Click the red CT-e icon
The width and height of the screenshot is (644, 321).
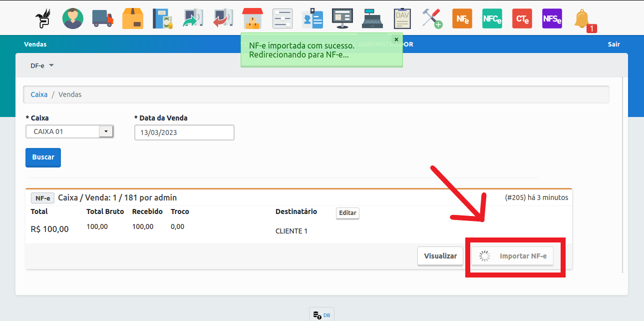tap(522, 18)
